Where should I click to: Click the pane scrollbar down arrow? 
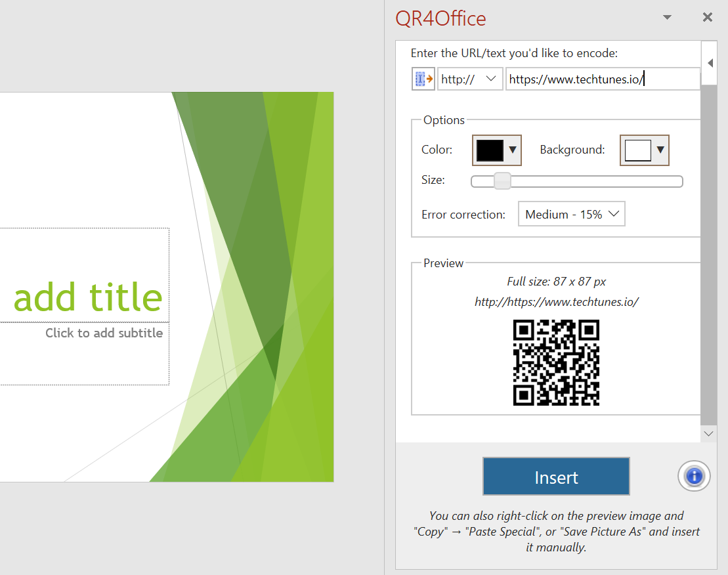(x=708, y=434)
